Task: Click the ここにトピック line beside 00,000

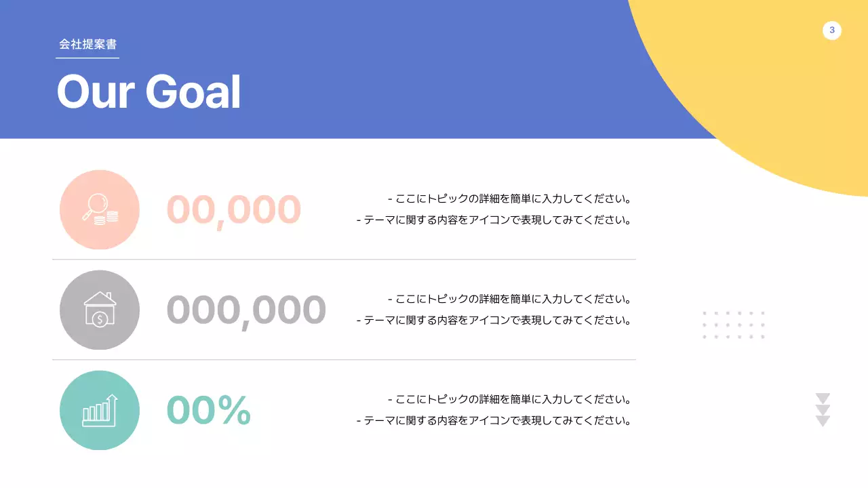Action: (510, 199)
